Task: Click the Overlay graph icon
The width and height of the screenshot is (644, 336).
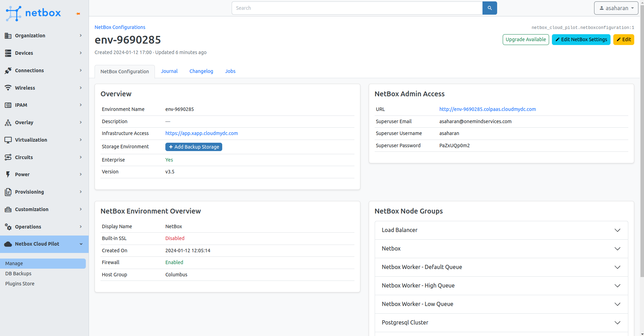Action: [8, 122]
